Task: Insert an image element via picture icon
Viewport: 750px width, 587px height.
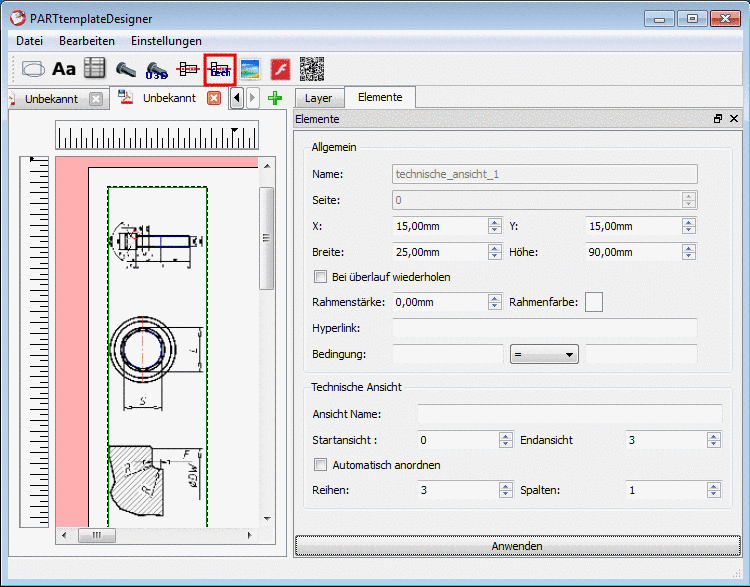Action: (249, 69)
